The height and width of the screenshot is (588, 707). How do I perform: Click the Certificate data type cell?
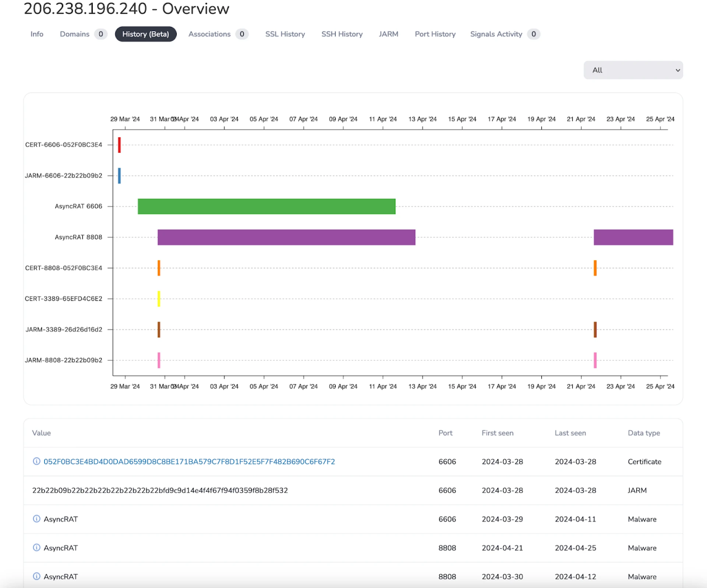click(x=645, y=462)
